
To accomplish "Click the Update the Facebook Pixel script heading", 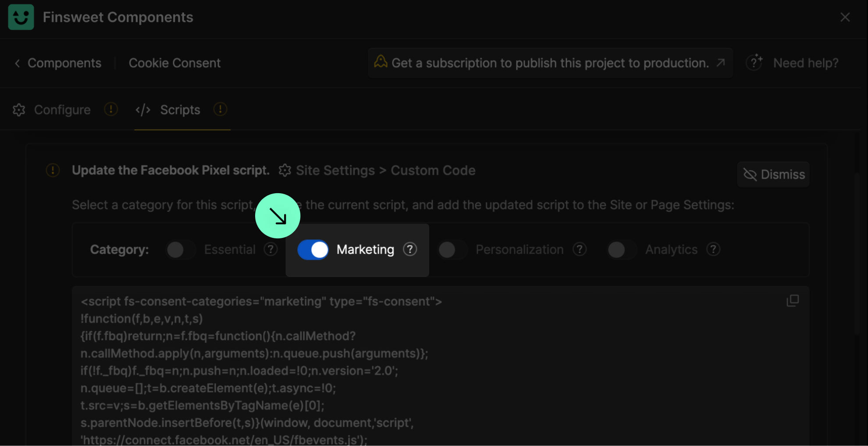I will pyautogui.click(x=171, y=170).
